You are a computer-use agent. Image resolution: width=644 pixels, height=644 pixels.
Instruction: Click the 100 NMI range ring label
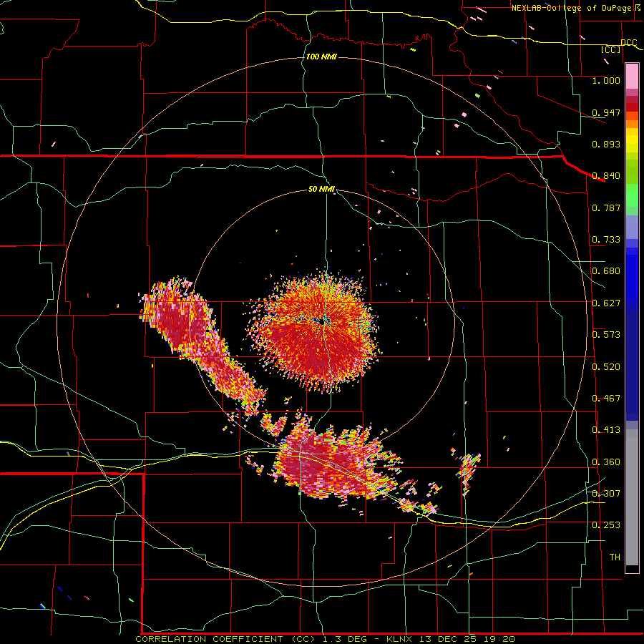pos(321,57)
